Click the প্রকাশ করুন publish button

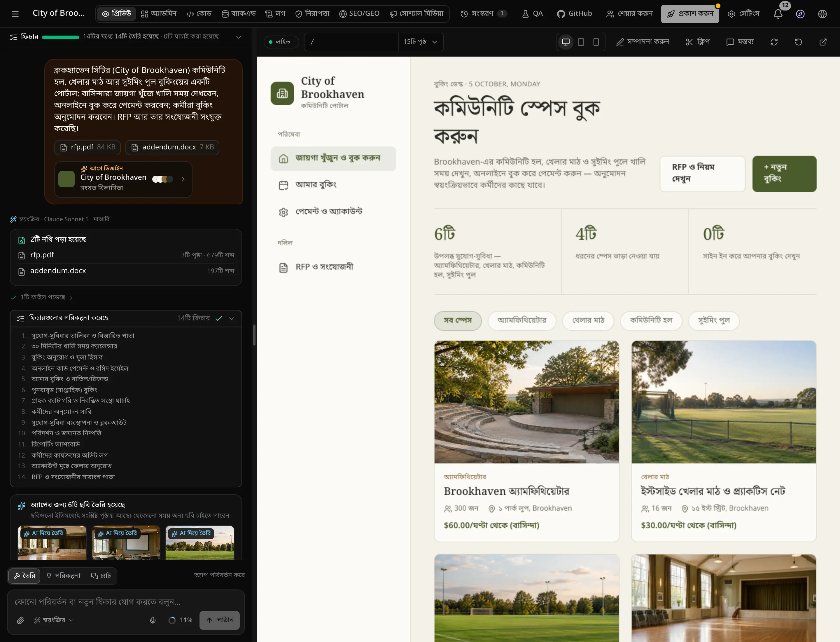[690, 14]
